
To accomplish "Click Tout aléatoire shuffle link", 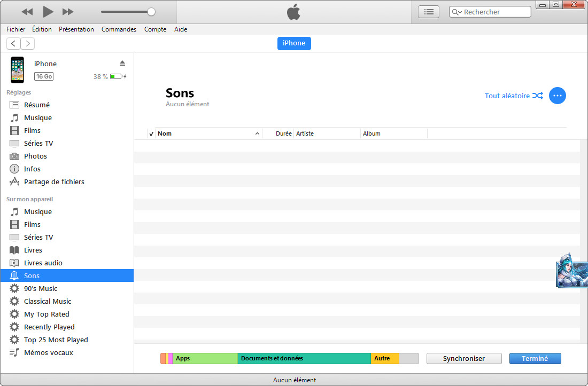I will (514, 96).
